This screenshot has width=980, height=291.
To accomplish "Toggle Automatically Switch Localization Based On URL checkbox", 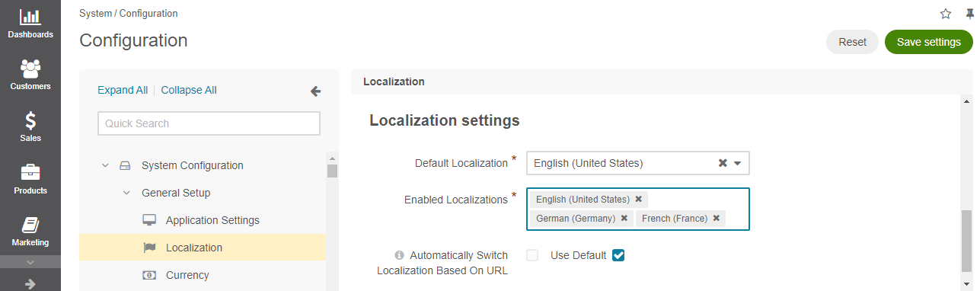I will click(x=532, y=255).
